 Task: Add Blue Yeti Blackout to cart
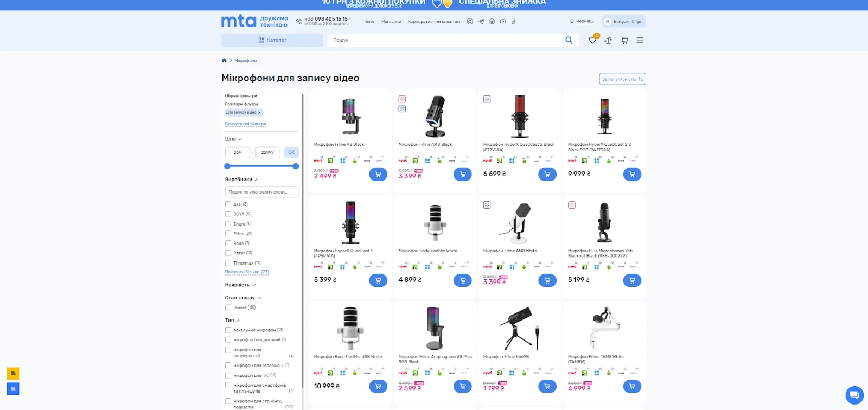(632, 280)
